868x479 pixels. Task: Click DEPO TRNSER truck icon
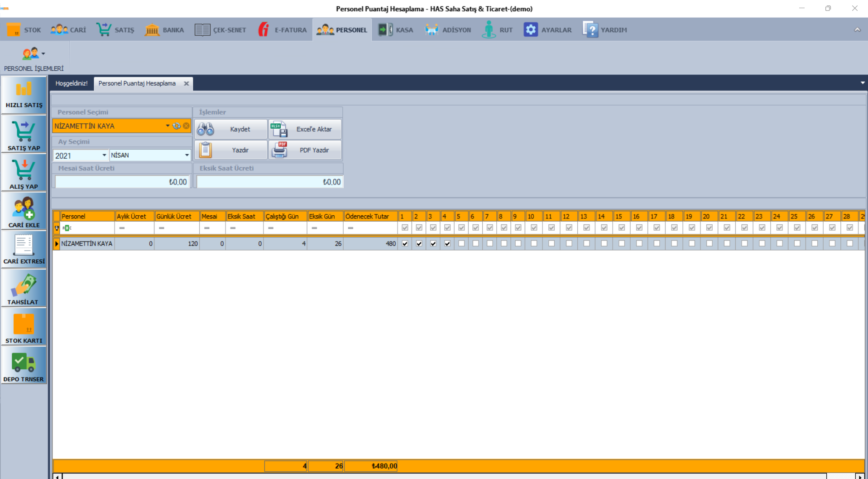coord(24,363)
